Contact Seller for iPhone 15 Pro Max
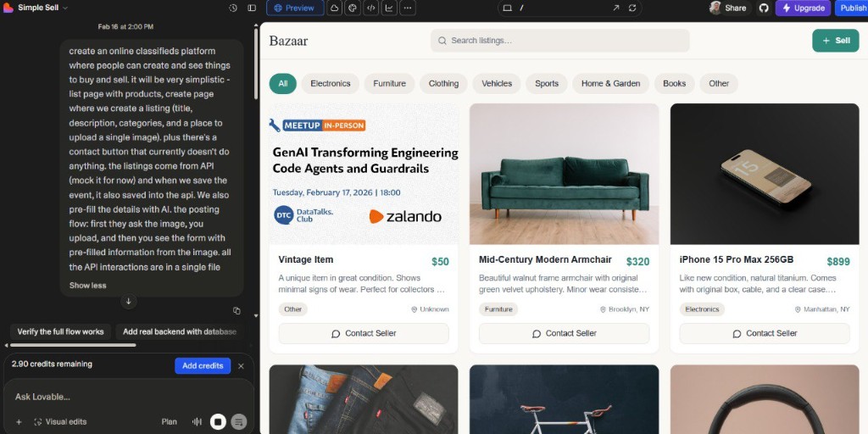Image resolution: width=868 pixels, height=434 pixels. coord(765,334)
